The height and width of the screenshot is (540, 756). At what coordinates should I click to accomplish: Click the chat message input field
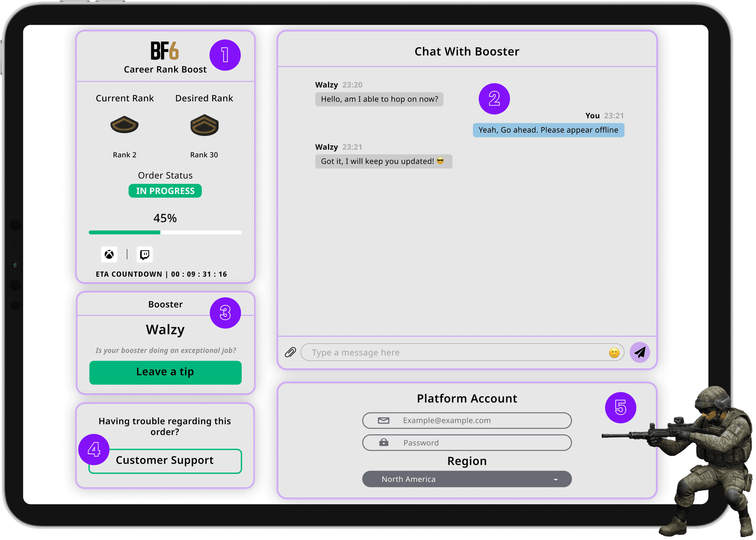pos(433,352)
